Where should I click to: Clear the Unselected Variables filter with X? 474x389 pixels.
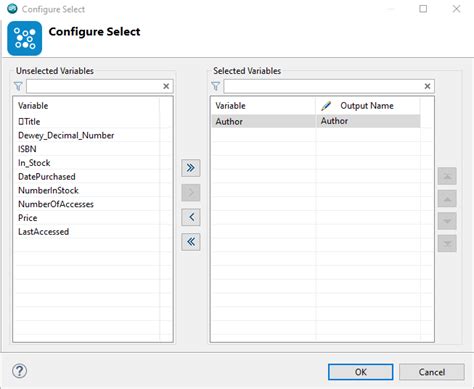[x=166, y=86]
